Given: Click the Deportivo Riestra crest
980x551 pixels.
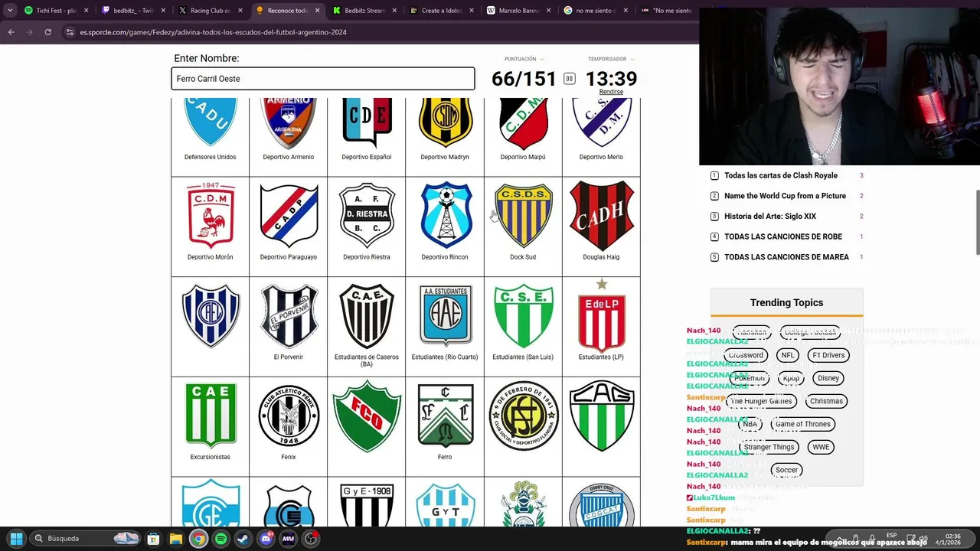Looking at the screenshot, I should click(x=367, y=216).
